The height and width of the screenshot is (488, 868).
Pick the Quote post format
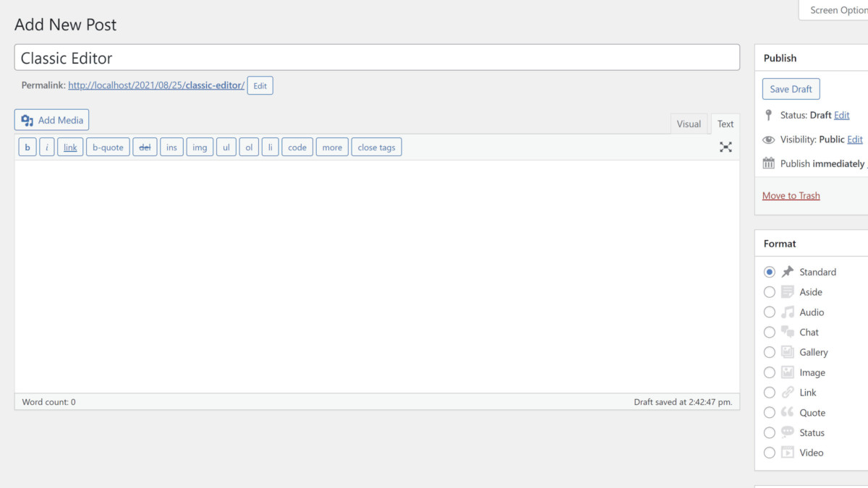770,413
